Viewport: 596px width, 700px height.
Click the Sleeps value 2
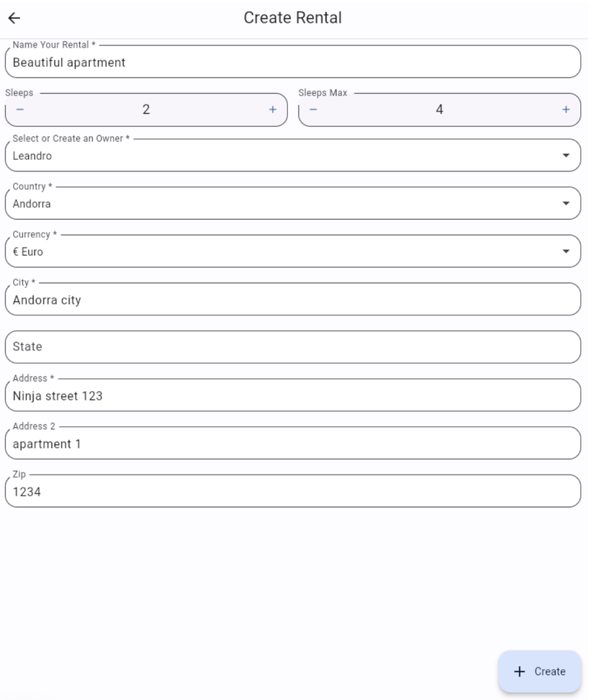tap(146, 109)
